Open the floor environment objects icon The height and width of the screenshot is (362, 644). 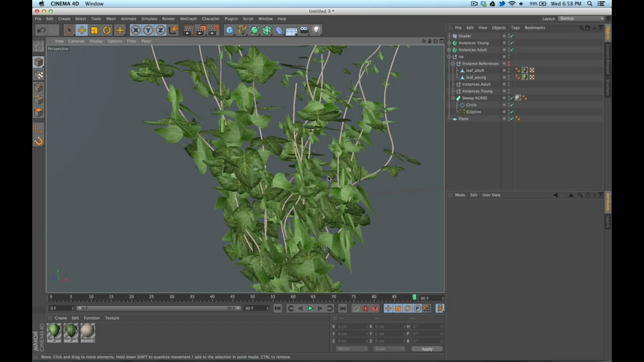coord(291,31)
